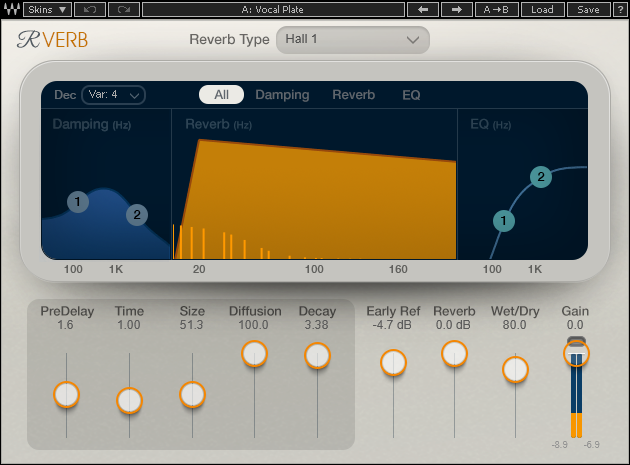Click the Diffusion slider knob
The image size is (630, 465).
254,354
